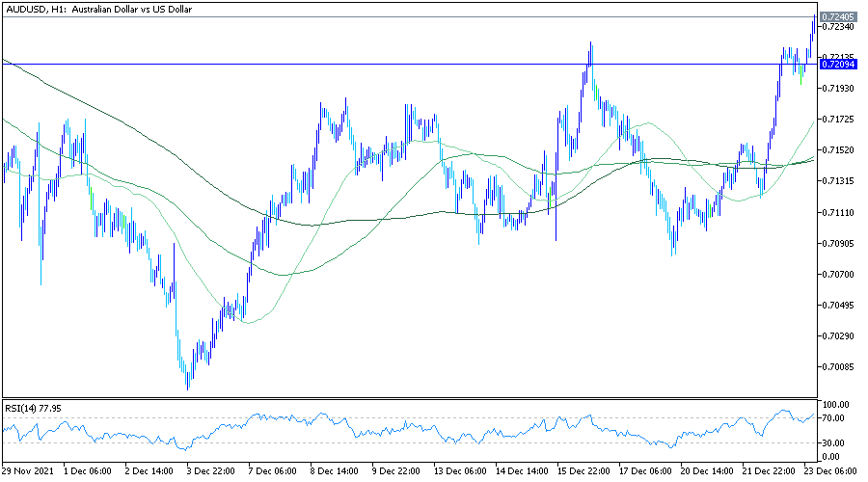
Task: Click time axis label 7 Dec 06:00
Action: click(x=272, y=471)
